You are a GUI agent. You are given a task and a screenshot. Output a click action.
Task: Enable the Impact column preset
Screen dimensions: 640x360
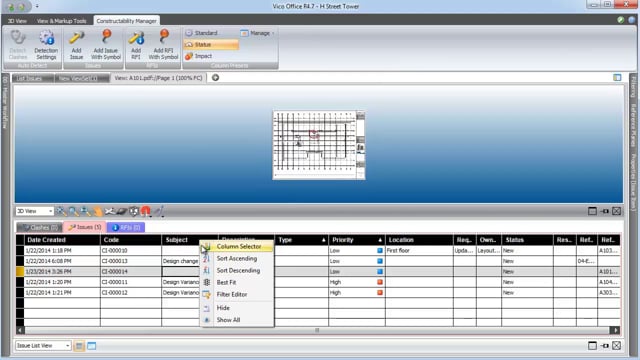point(199,56)
